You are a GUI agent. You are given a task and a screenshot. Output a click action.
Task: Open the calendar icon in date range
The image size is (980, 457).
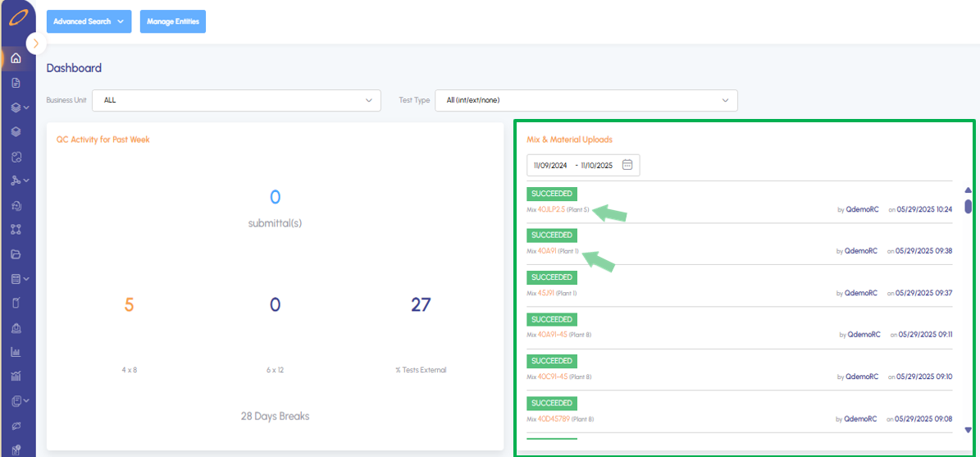628,165
